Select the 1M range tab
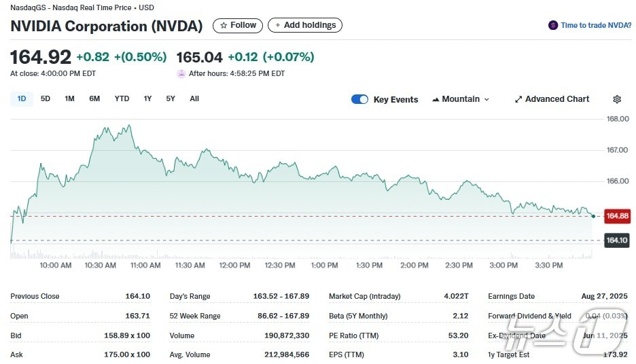 [69, 98]
